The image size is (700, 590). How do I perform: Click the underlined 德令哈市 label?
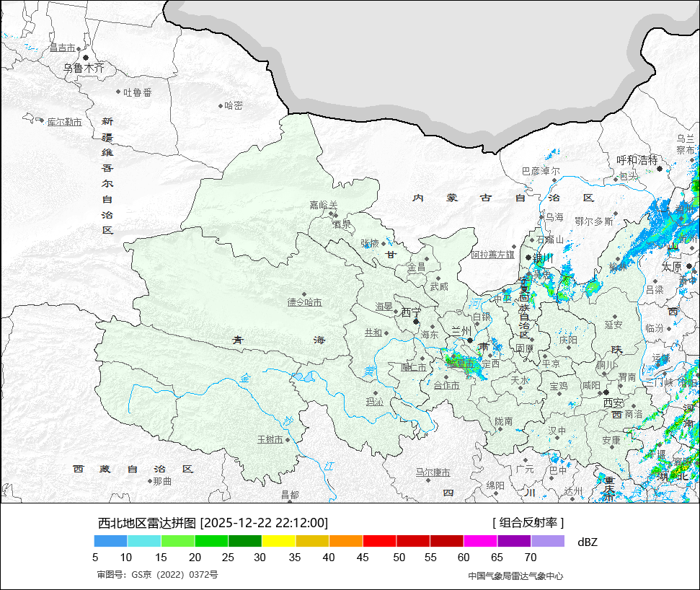[304, 302]
